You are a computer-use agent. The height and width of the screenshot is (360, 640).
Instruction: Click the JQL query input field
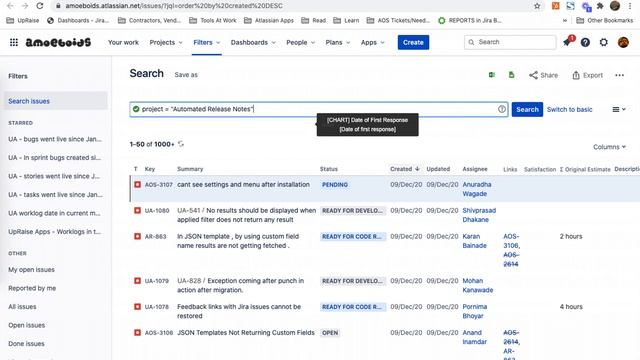tap(319, 109)
